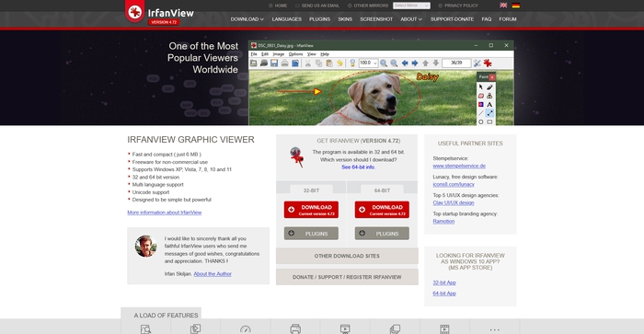
Task: Open More information about IrfanView link
Action: coord(165,213)
